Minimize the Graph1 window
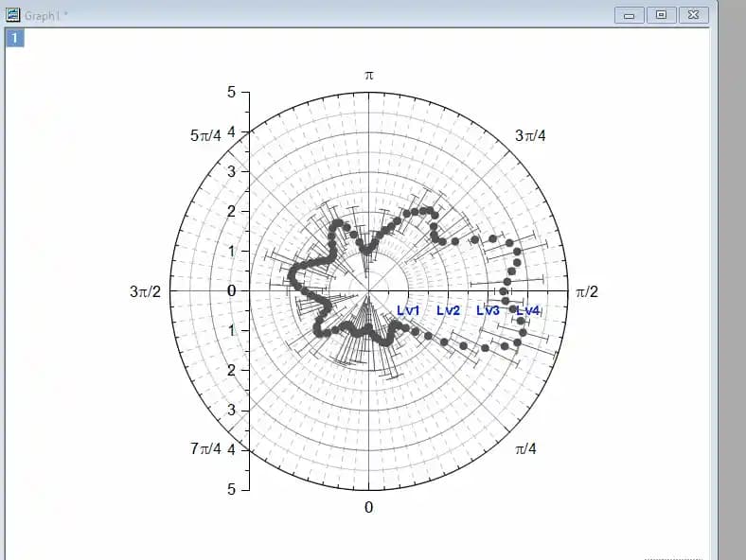746x560 pixels. click(x=630, y=15)
